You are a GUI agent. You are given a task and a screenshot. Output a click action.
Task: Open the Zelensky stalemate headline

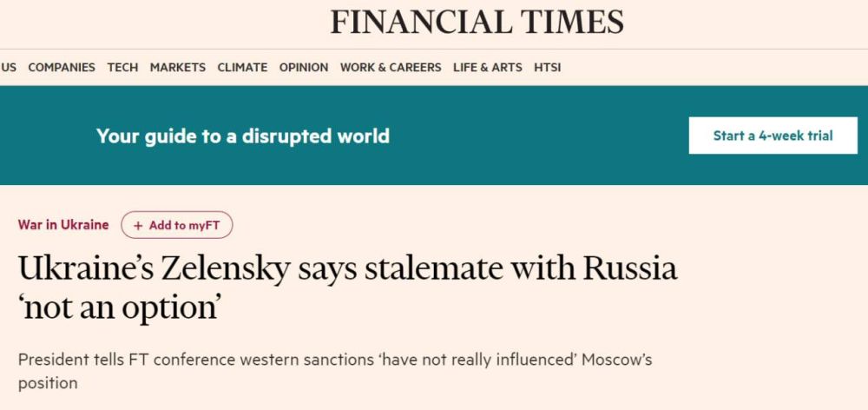pos(347,268)
